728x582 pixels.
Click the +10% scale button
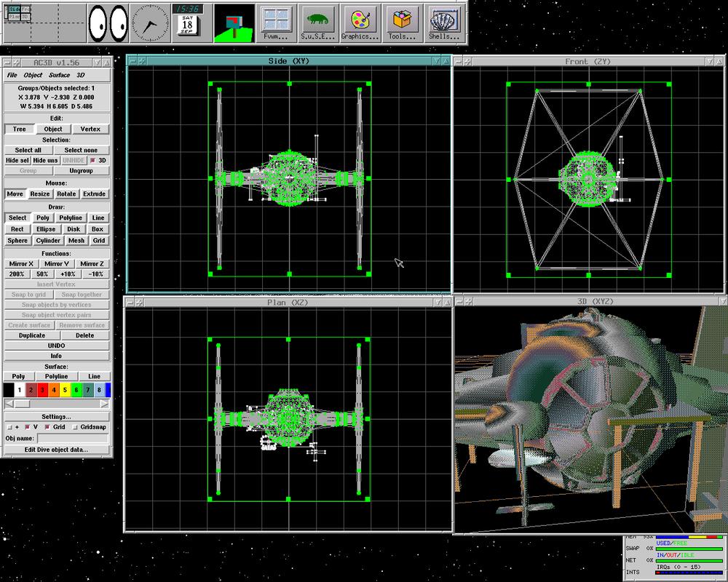(68, 274)
